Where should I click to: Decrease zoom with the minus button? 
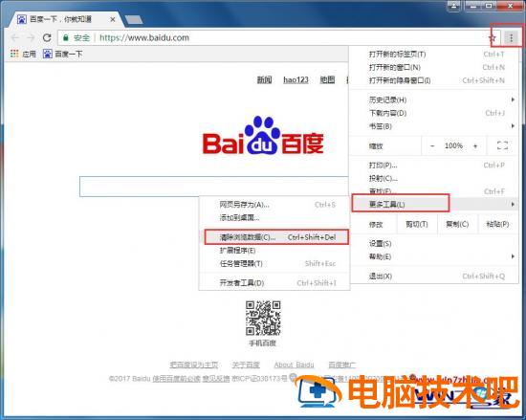tap(432, 146)
